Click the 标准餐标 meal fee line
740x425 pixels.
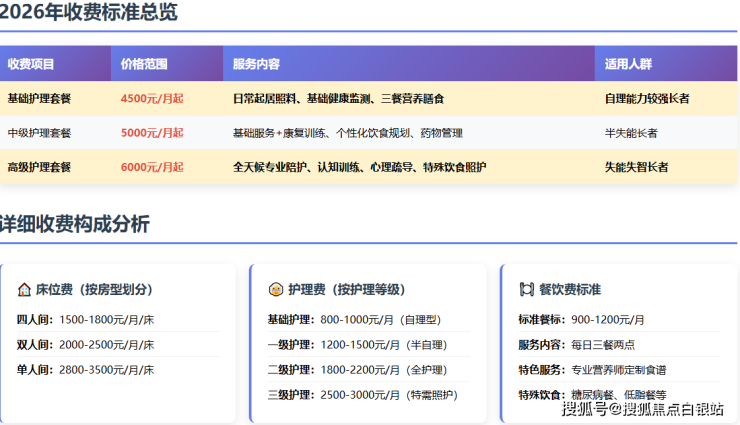(580, 319)
